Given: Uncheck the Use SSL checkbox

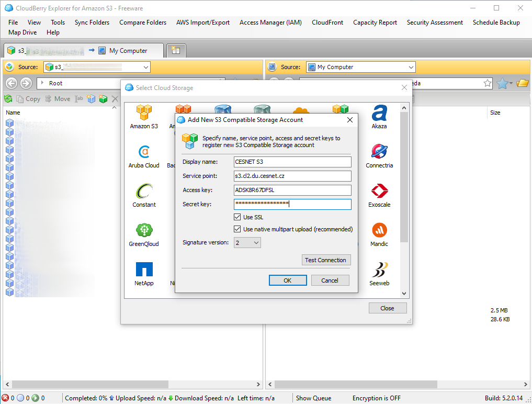Looking at the screenshot, I should pos(237,217).
